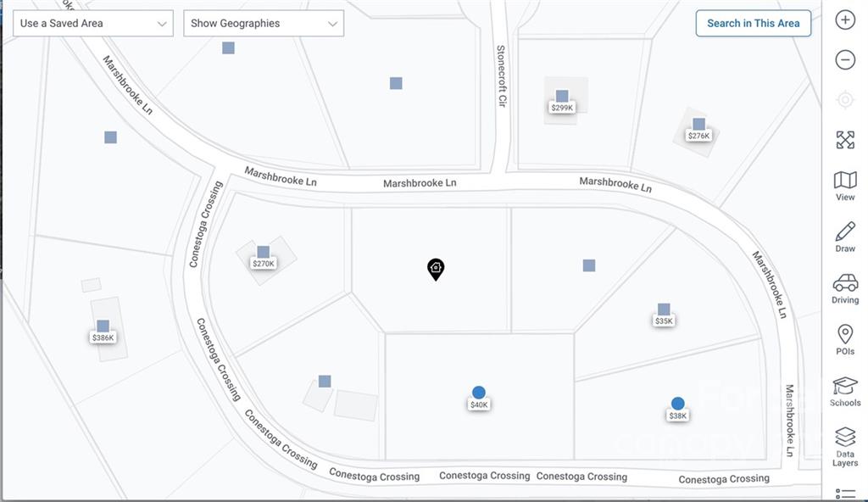Open the list icon below Data Layers

pos(844,493)
